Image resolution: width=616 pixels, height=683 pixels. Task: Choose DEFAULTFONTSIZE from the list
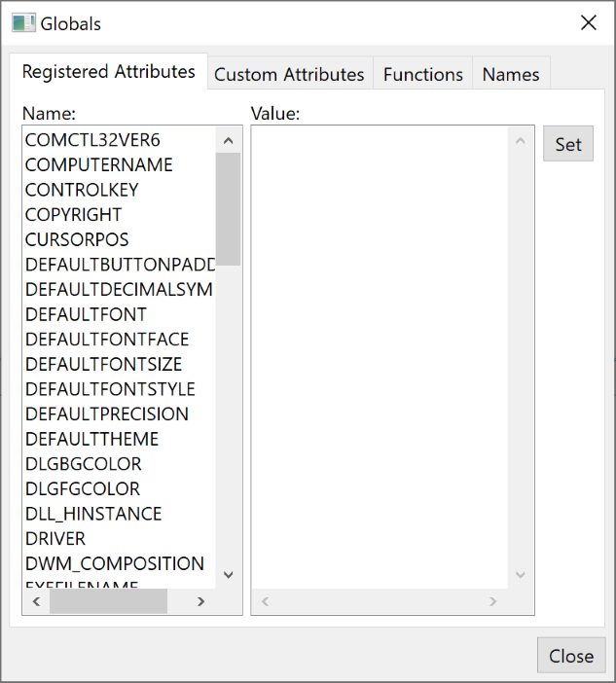pyautogui.click(x=103, y=364)
